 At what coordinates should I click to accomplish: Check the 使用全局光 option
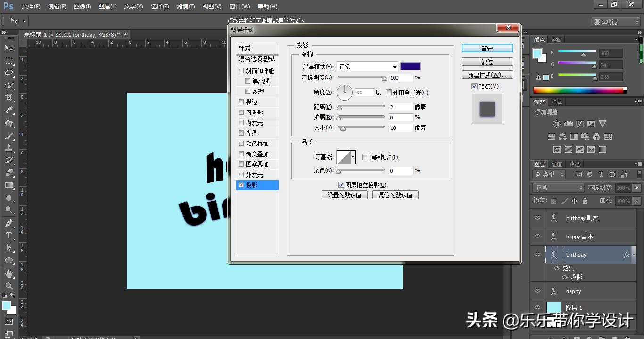pos(389,93)
